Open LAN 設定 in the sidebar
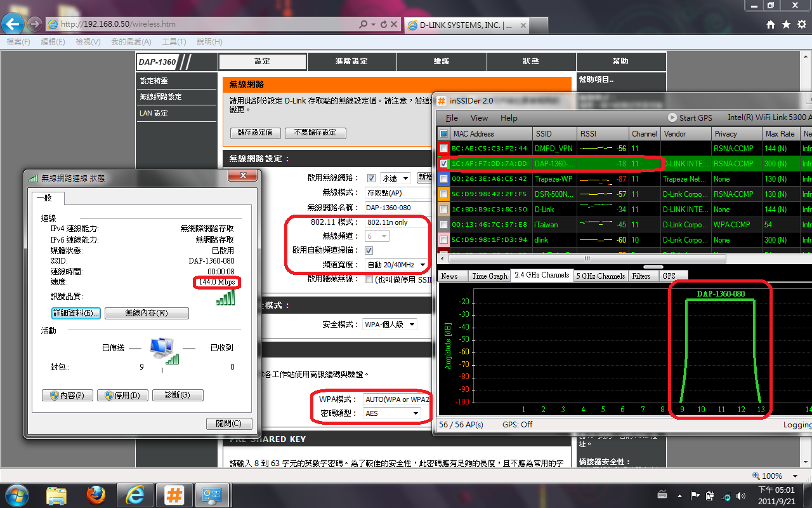The width and height of the screenshot is (812, 508). 154,113
